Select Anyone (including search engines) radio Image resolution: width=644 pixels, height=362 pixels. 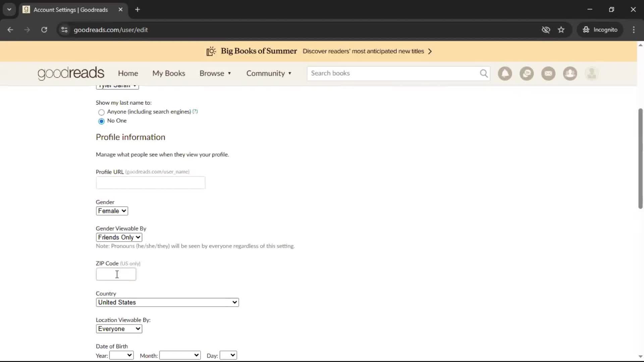tap(101, 112)
